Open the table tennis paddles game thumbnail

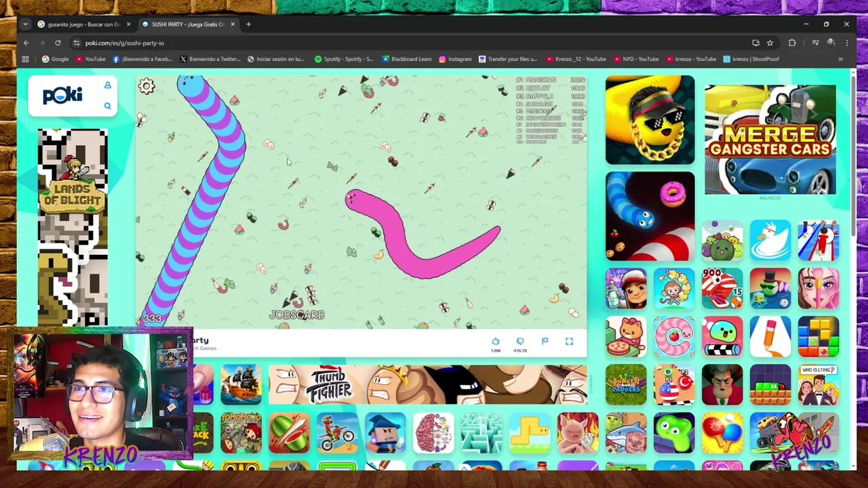coord(722,432)
